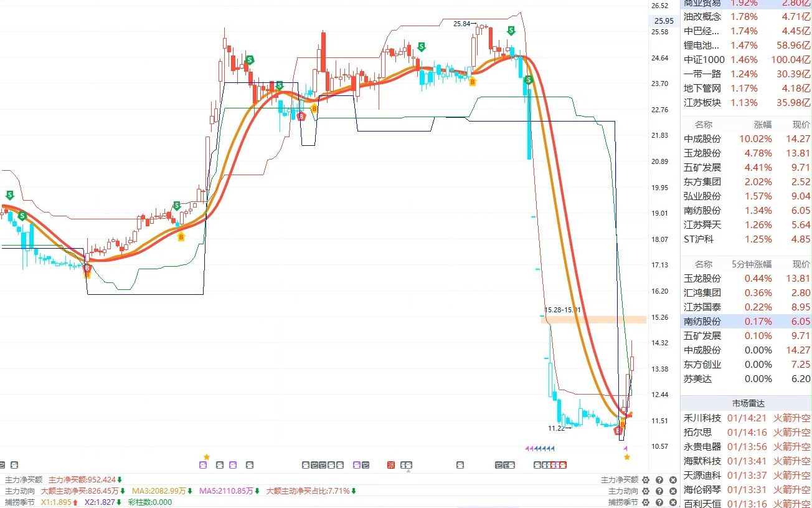Show help for 主力动向 indicator

(659, 491)
